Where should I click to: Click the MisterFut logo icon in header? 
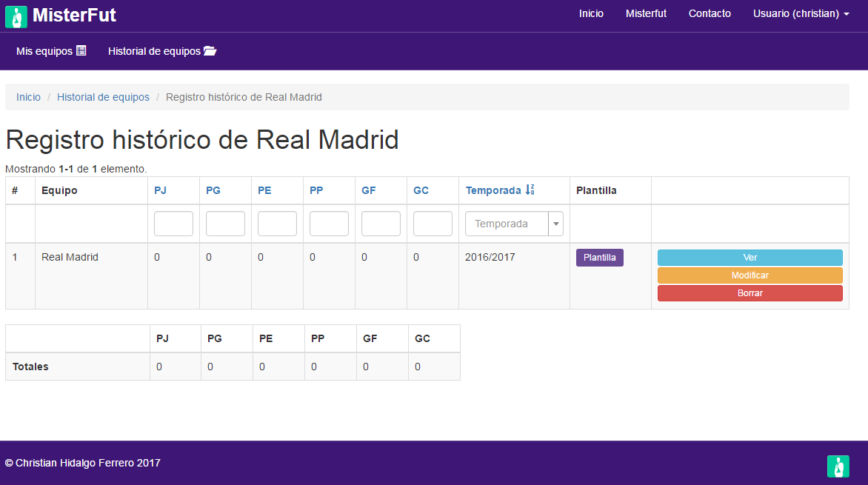(16, 16)
